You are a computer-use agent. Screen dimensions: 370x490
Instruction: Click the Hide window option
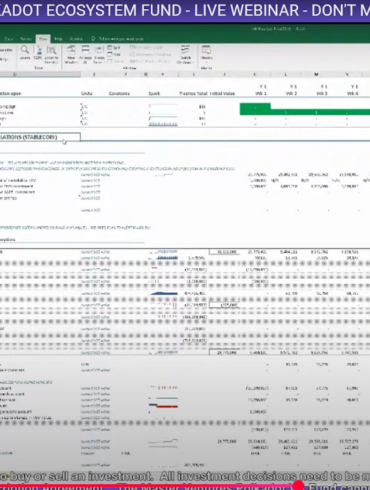tap(114, 55)
